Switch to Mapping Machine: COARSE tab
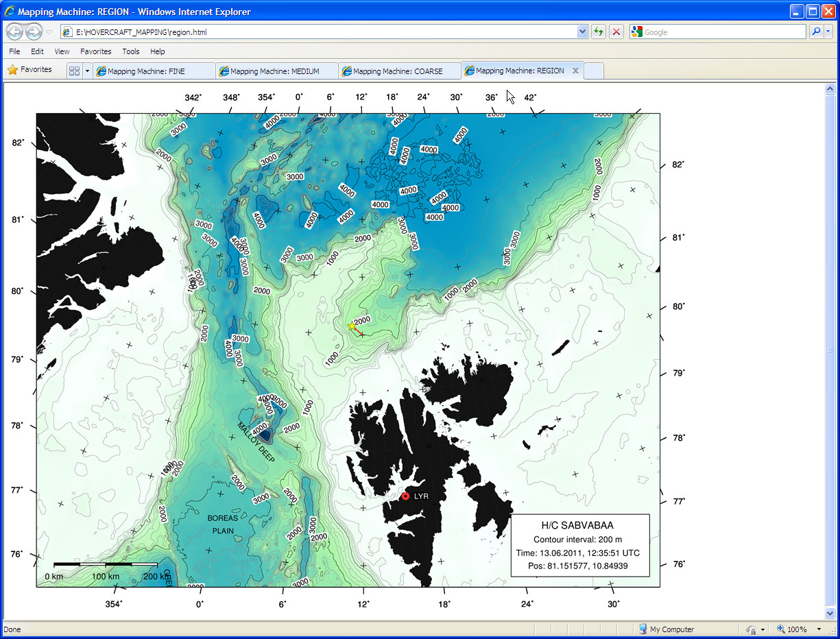The width and height of the screenshot is (840, 639). point(399,71)
